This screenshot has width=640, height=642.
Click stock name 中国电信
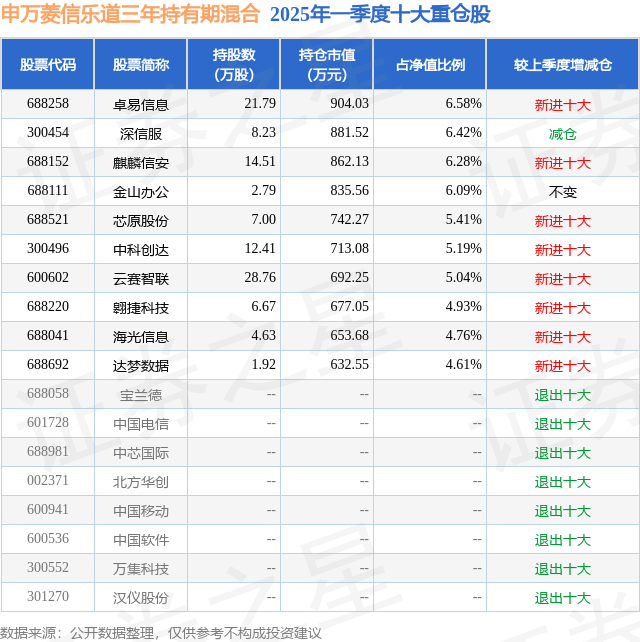141,425
